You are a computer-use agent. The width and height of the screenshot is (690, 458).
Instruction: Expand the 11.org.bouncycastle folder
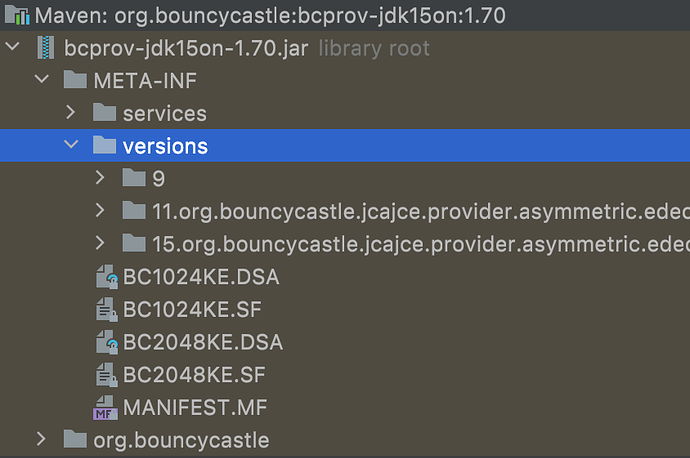tap(100, 211)
